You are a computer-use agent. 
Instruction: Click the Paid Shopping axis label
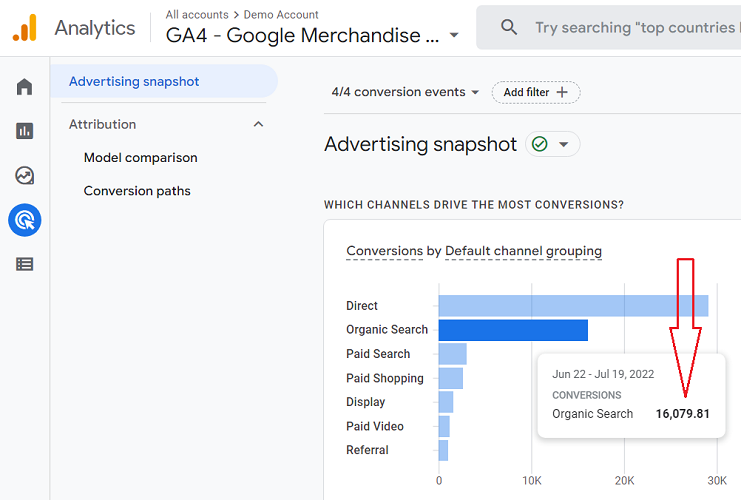[385, 378]
